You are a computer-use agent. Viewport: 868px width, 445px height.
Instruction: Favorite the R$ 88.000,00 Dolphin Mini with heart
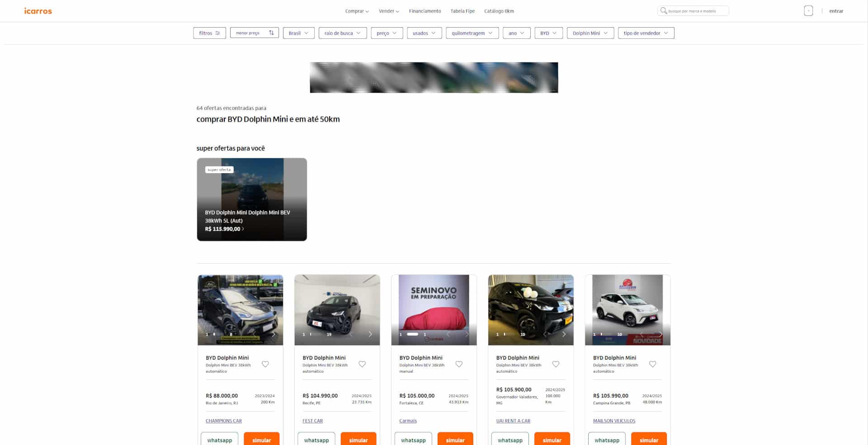click(265, 364)
